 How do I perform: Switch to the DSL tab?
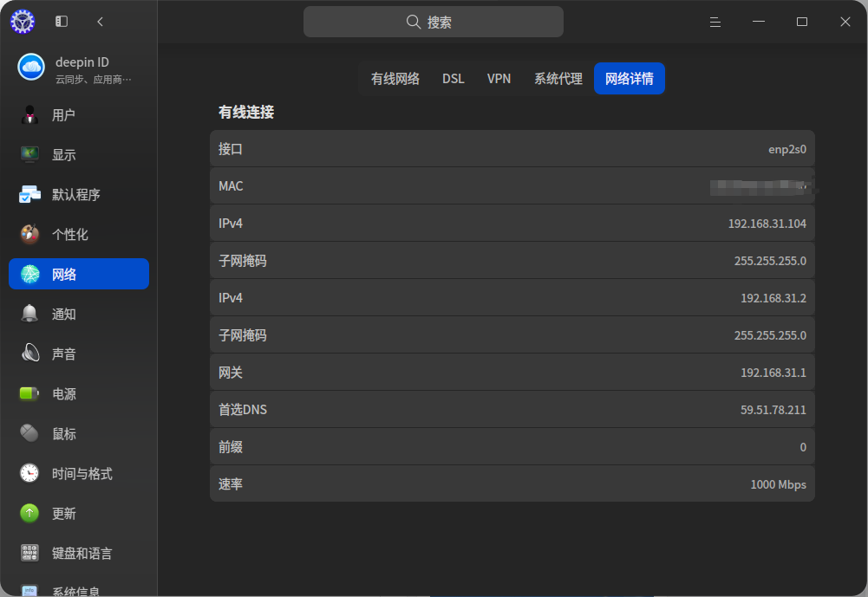pos(454,79)
